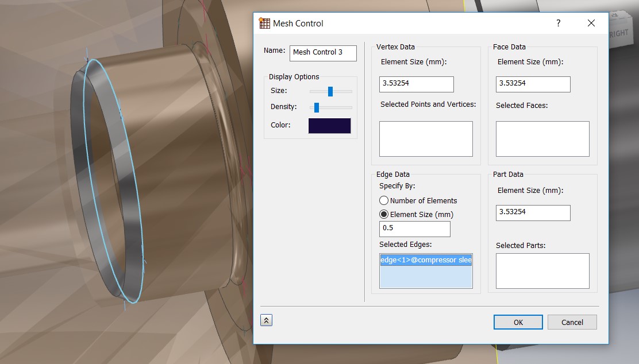Edit the edge element size value 0.5

pyautogui.click(x=414, y=229)
